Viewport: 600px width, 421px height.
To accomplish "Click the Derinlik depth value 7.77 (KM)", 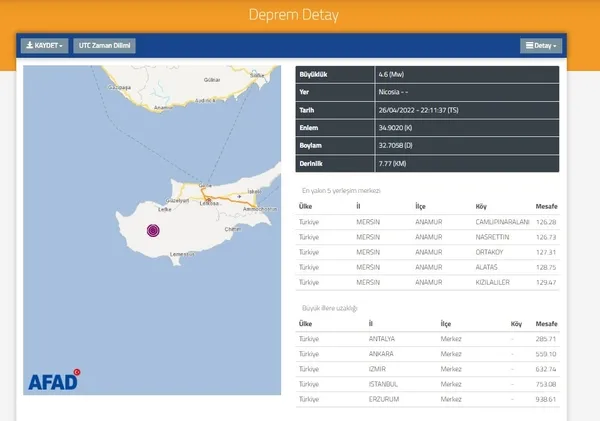I will (x=392, y=164).
